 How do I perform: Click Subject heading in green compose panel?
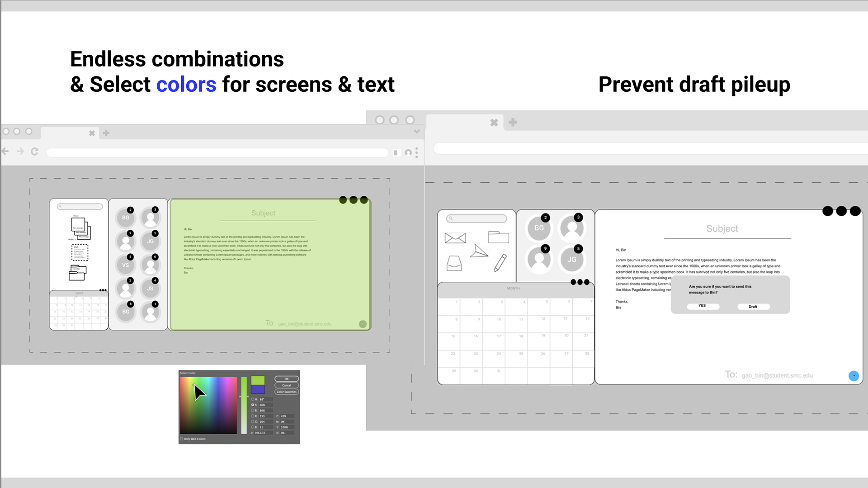pyautogui.click(x=263, y=213)
